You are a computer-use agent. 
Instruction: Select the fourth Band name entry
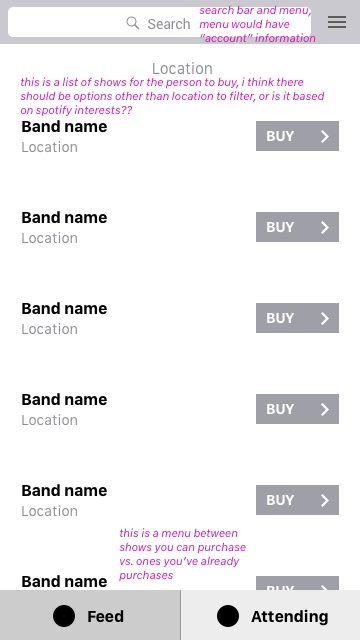click(64, 400)
